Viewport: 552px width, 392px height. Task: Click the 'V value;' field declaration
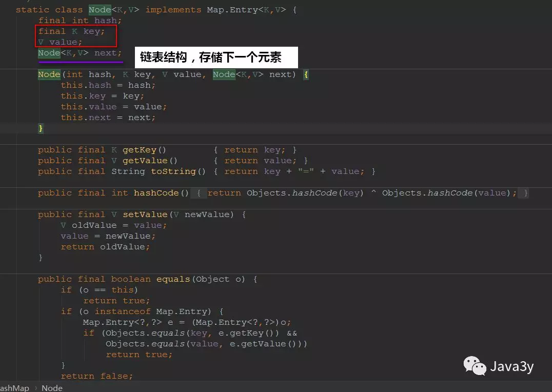[x=60, y=42]
